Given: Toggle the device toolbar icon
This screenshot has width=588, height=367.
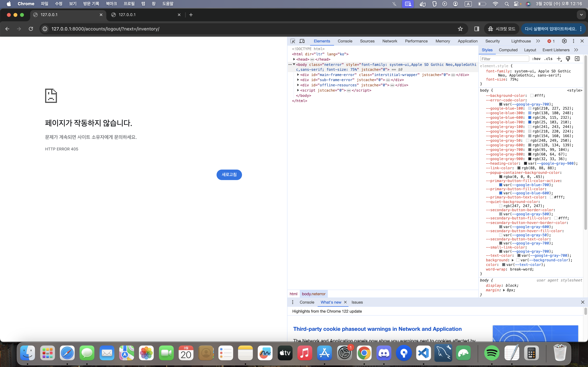Looking at the screenshot, I should coord(302,41).
